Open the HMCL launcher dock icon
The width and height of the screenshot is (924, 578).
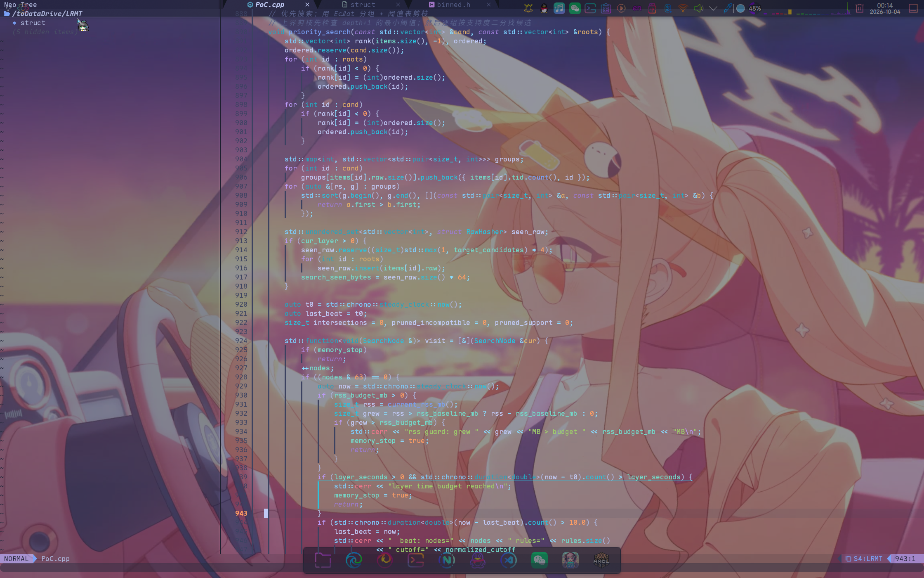coord(601,560)
